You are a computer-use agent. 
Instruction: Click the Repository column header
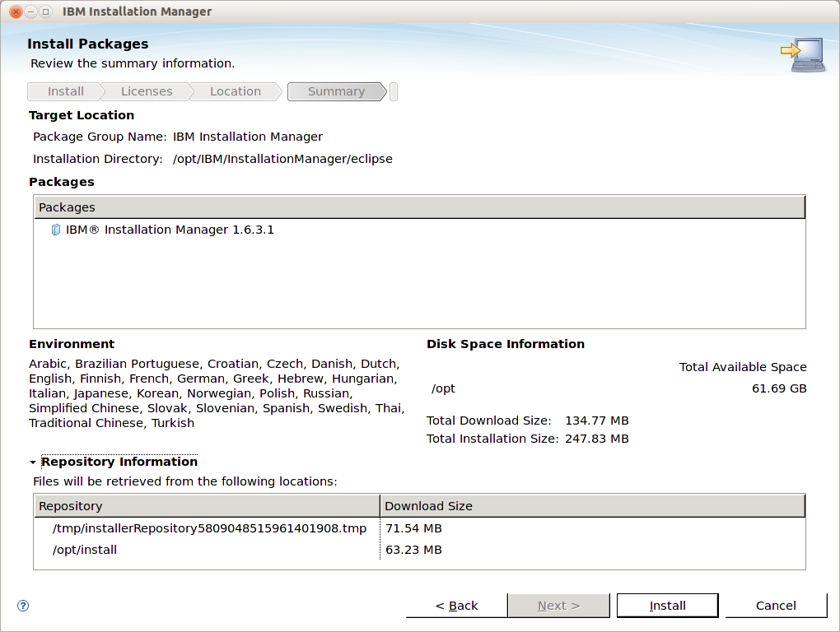click(x=206, y=506)
